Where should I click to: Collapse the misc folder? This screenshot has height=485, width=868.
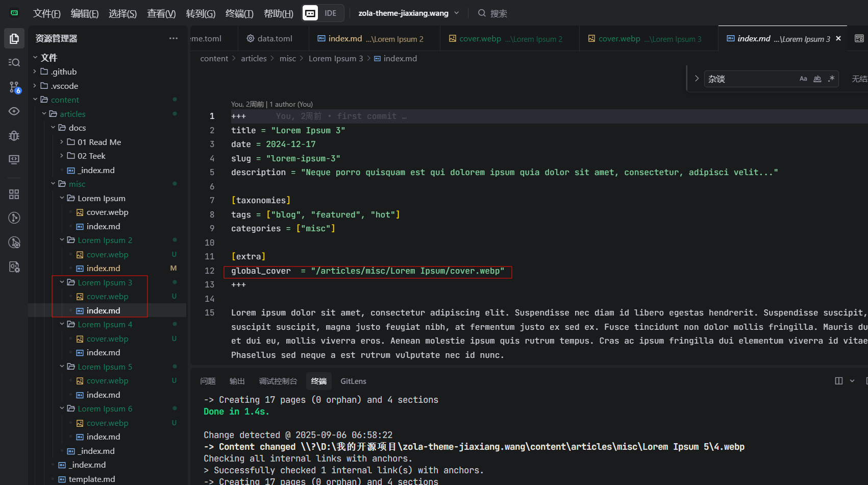pos(53,184)
